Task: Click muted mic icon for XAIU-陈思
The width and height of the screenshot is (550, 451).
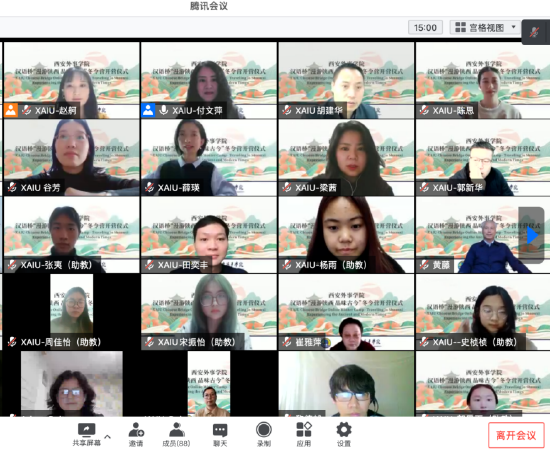Action: [424, 110]
